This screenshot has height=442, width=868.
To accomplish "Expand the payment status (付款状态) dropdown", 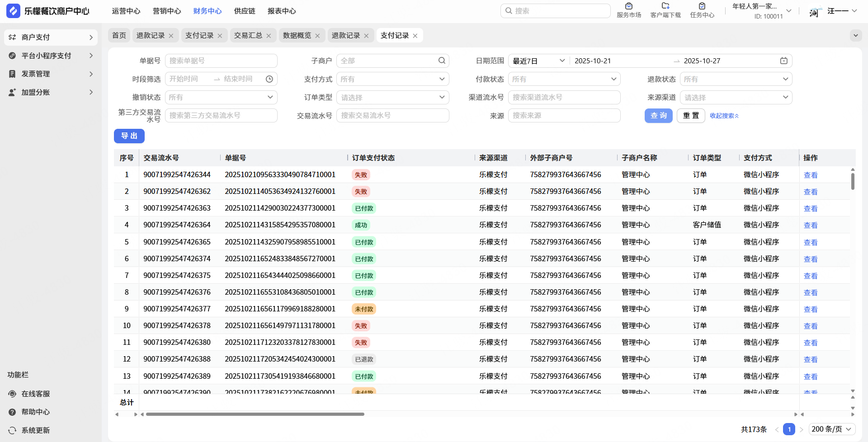I will pyautogui.click(x=564, y=79).
